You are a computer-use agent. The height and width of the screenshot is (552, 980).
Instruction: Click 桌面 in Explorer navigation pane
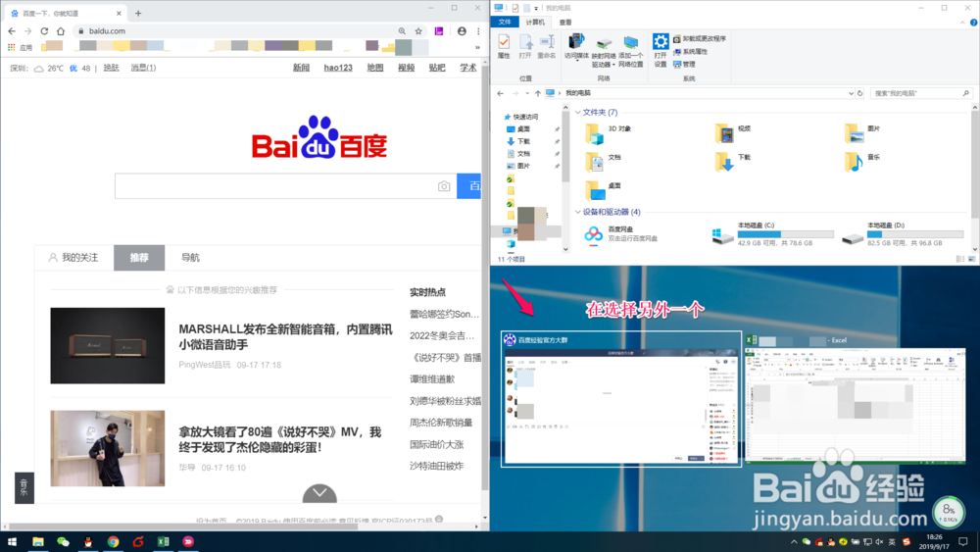pyautogui.click(x=518, y=128)
